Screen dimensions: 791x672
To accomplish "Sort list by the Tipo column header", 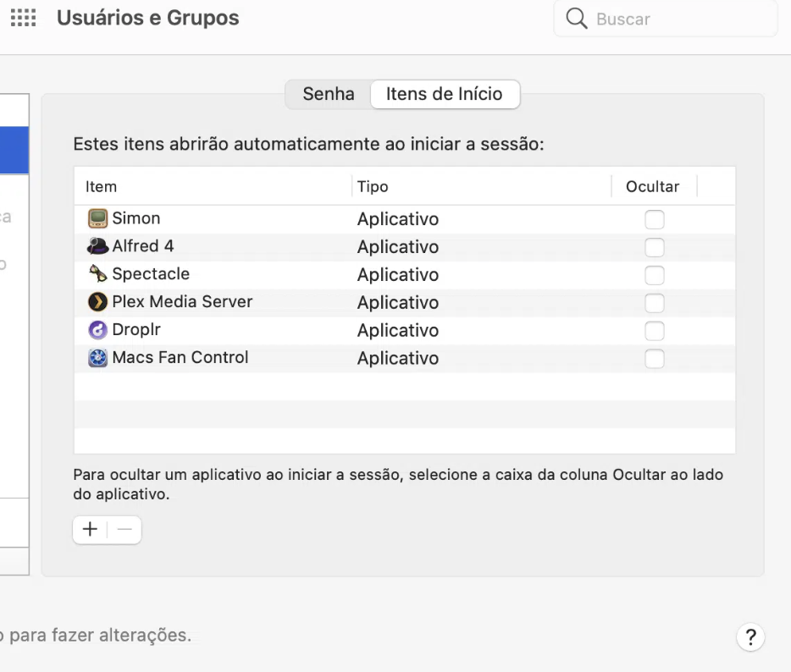I will [x=373, y=186].
